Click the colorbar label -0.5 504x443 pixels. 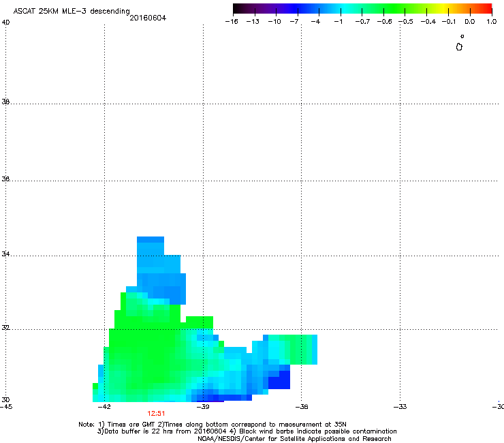pyautogui.click(x=406, y=22)
